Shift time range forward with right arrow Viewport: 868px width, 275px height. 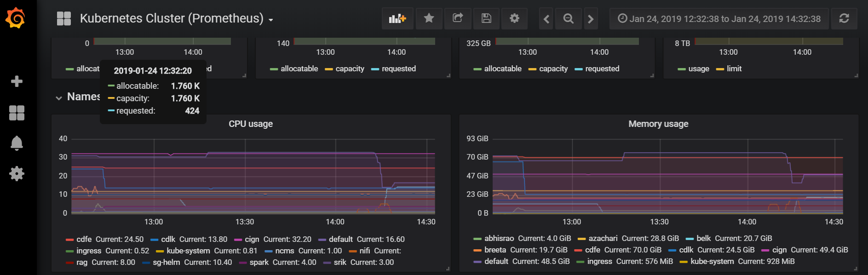591,19
